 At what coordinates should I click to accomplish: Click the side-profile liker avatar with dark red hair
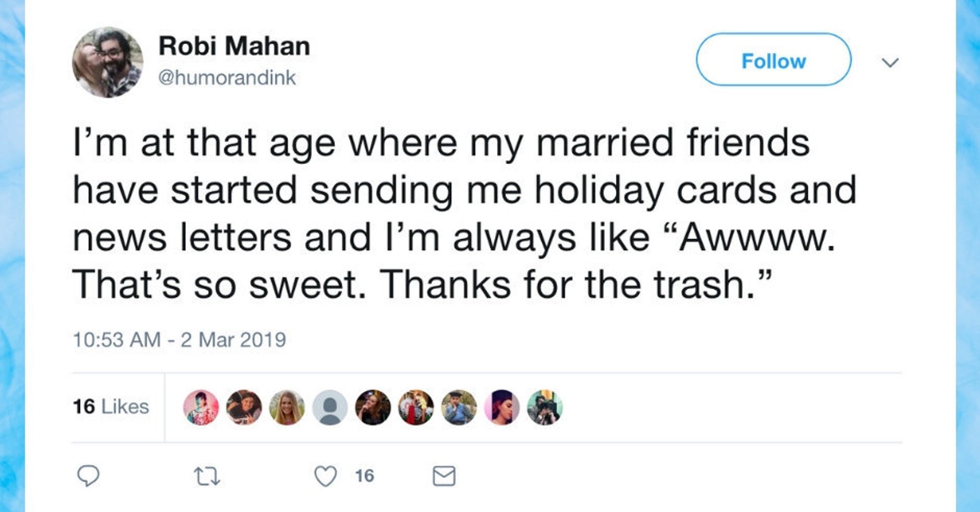click(502, 407)
